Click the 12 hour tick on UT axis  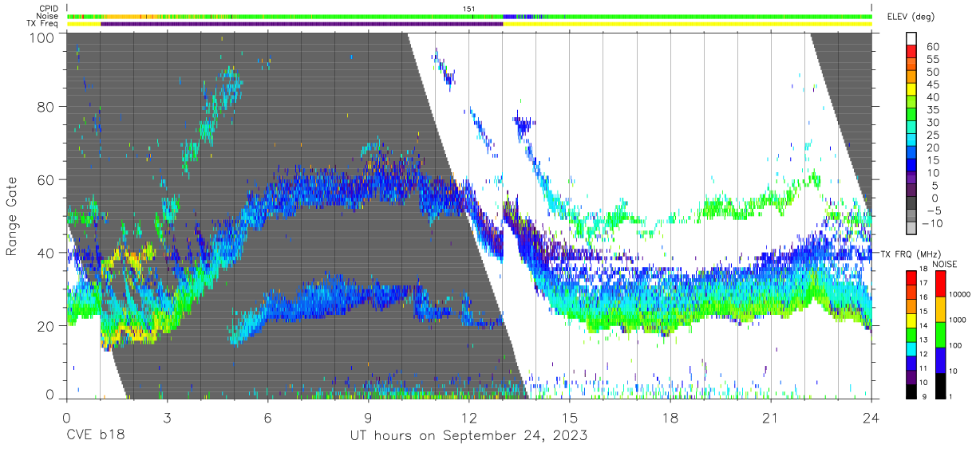click(x=468, y=417)
